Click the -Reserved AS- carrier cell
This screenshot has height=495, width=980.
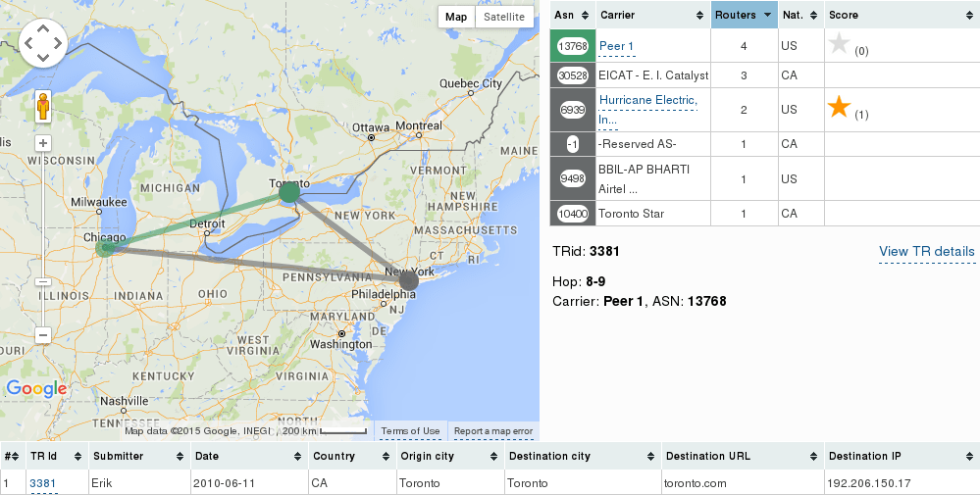tap(653, 144)
